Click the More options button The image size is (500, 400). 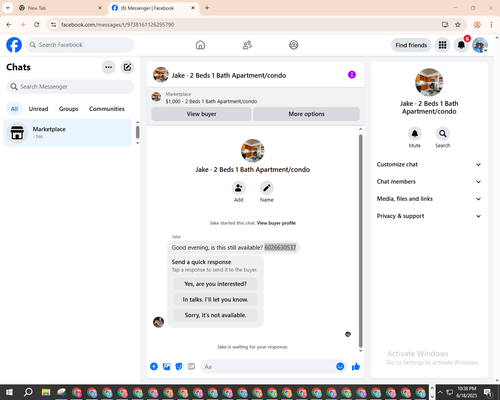tap(306, 114)
